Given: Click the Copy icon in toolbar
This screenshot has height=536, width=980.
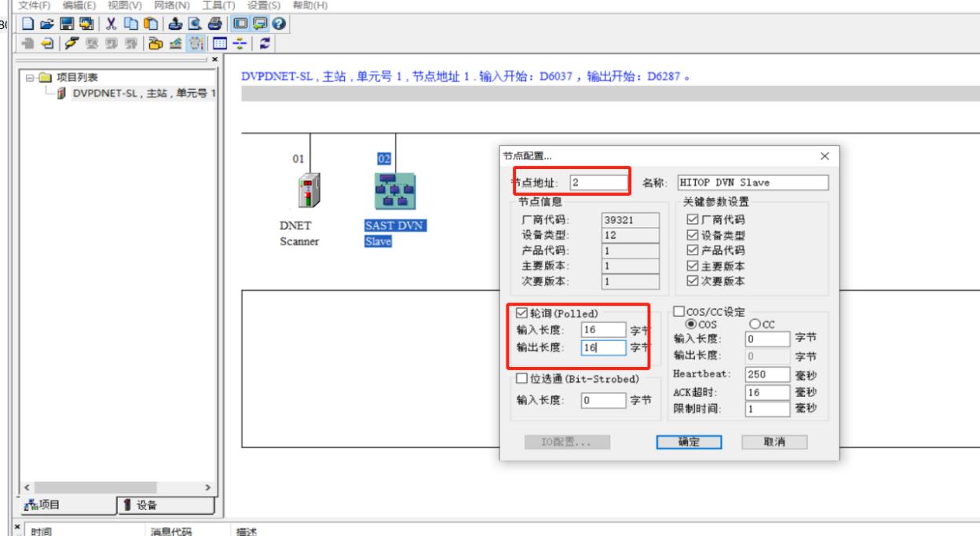Looking at the screenshot, I should [131, 24].
